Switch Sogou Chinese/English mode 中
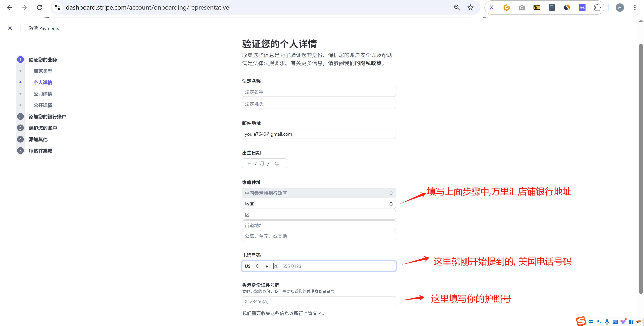The width and height of the screenshot is (644, 326). [591, 322]
